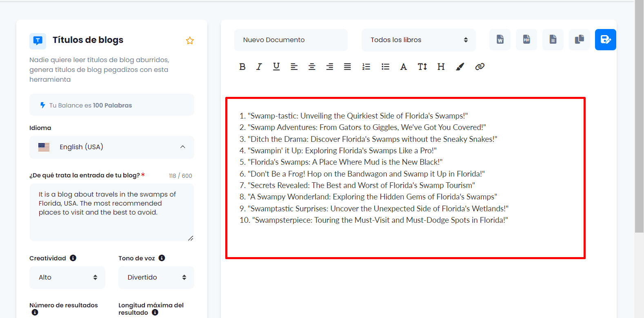
Task: Insert a hyperlink into the document
Action: [480, 67]
